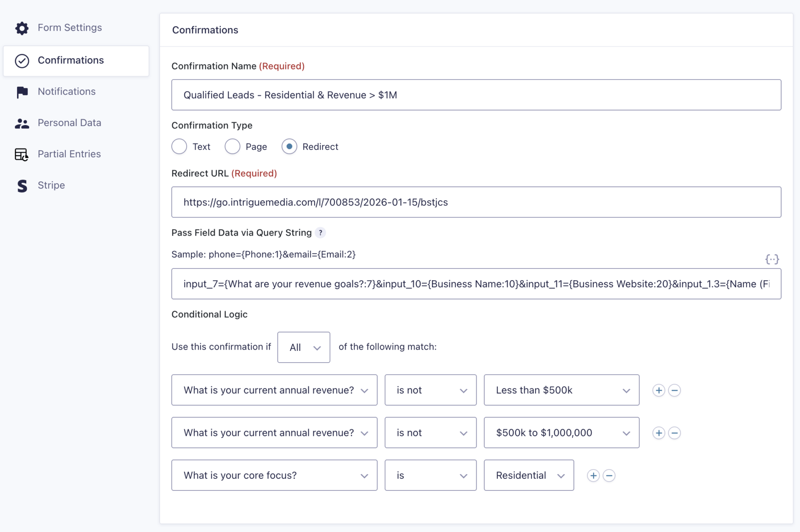Click the Redirect URL input field
The height and width of the screenshot is (532, 800).
(476, 202)
